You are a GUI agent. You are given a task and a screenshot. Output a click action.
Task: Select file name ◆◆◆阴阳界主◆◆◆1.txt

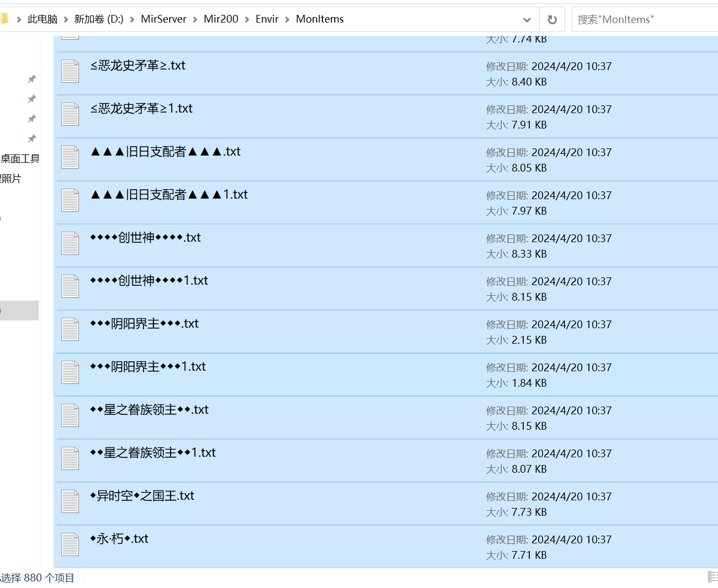(x=148, y=367)
